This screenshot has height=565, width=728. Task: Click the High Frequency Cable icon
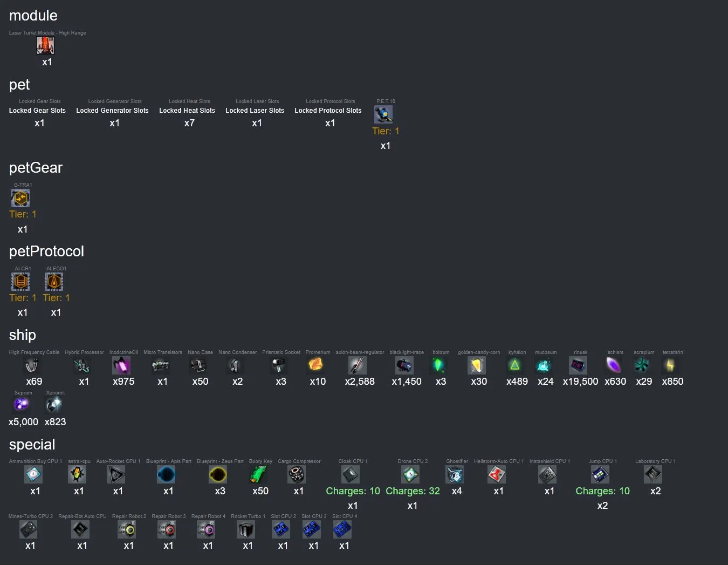pos(32,365)
